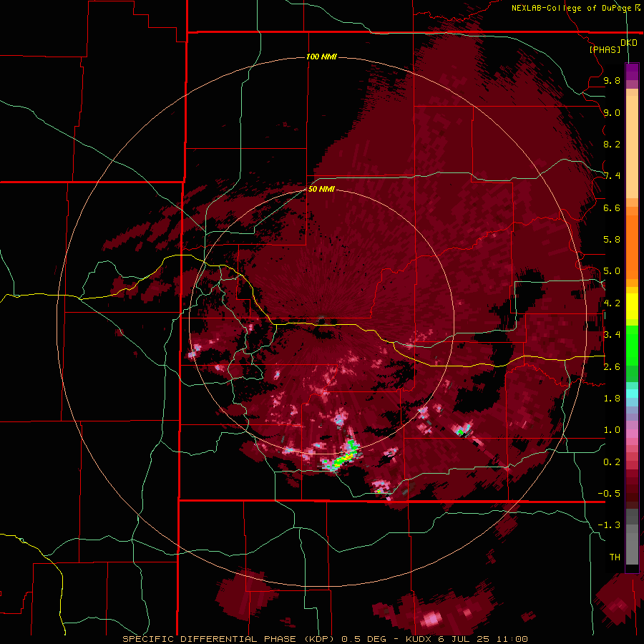
Task: Select the 50 NMI range ring label
Action: (x=321, y=189)
